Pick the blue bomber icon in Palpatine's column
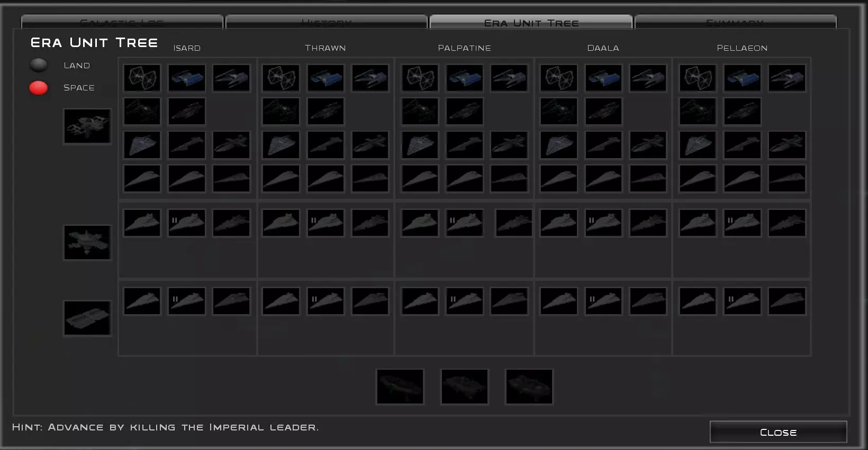This screenshot has width=868, height=450. (x=465, y=78)
